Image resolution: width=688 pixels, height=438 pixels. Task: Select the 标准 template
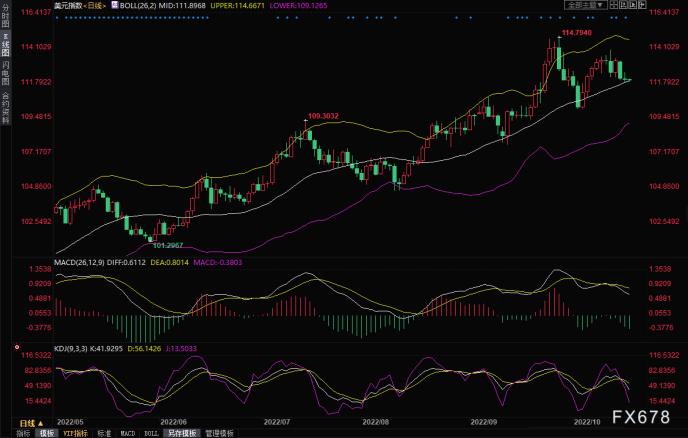pos(104,433)
